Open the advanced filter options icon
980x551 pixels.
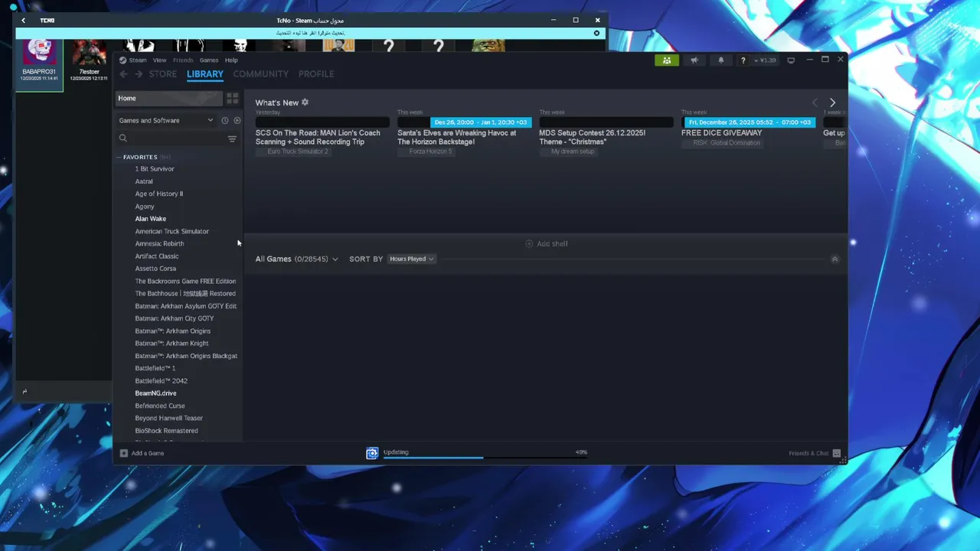[x=232, y=139]
